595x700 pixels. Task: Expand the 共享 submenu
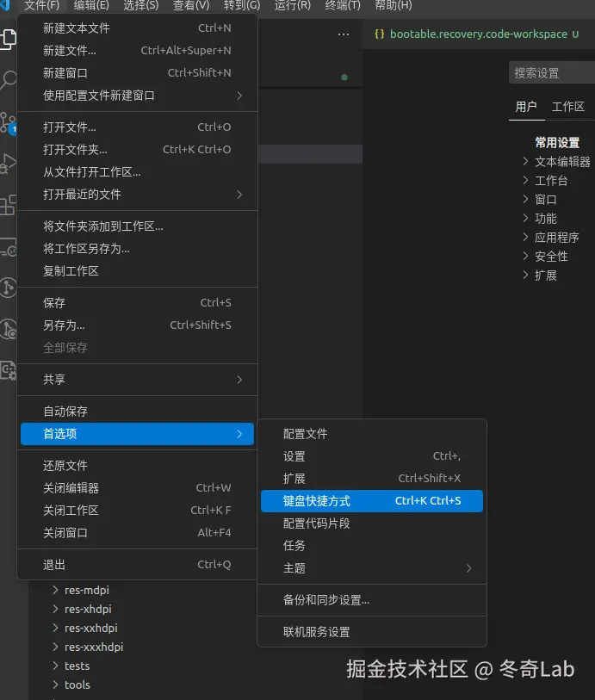(137, 380)
